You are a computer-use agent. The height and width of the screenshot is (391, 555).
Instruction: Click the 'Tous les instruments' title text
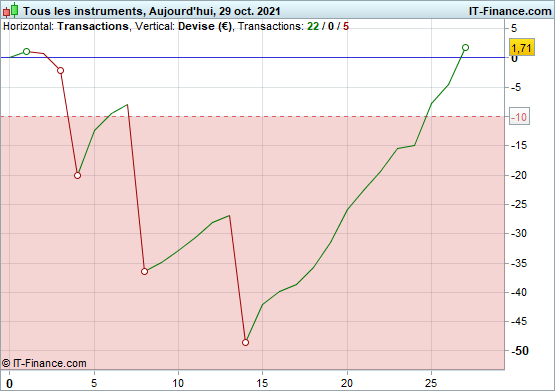click(x=83, y=11)
